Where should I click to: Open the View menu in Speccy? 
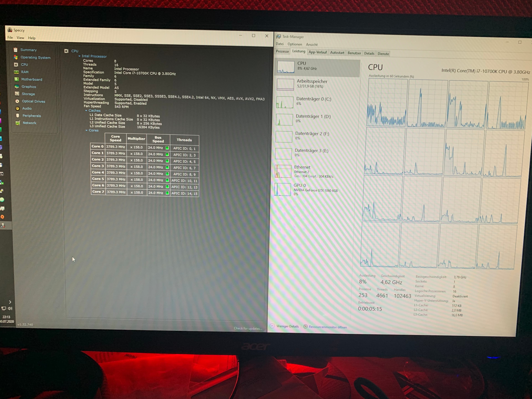20,38
